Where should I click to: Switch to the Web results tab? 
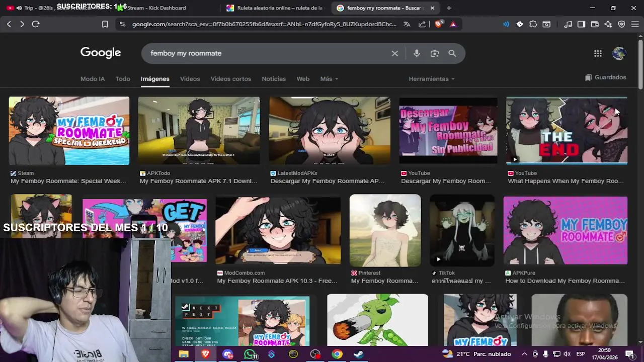coord(303,79)
